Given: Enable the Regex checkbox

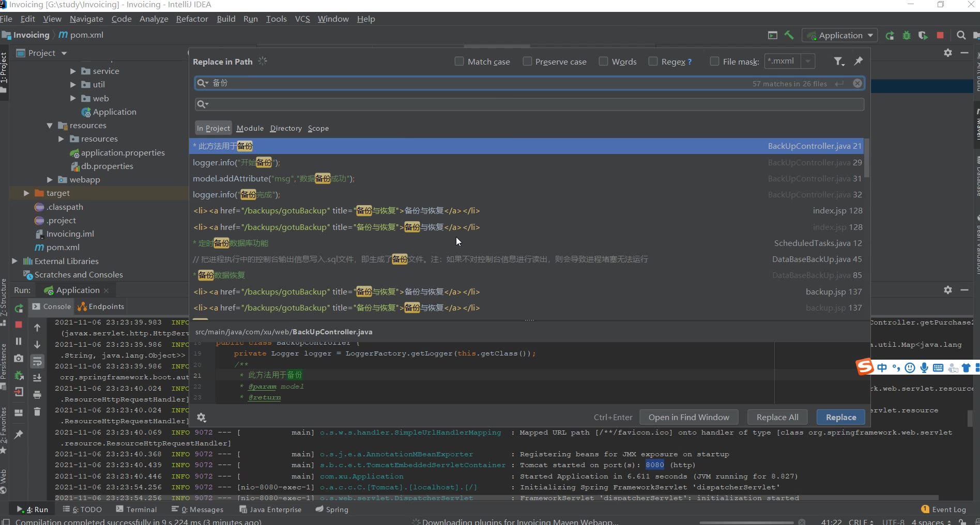Looking at the screenshot, I should (653, 61).
